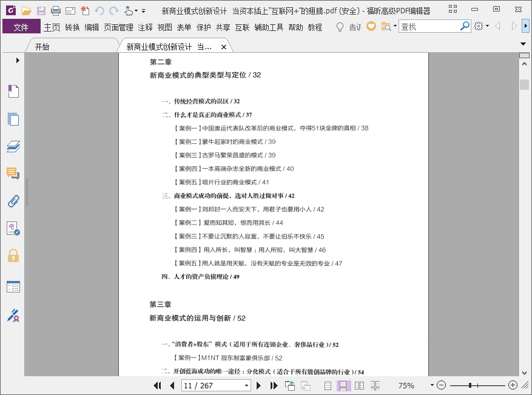Click the lightbulb tell-me icon
532x395 pixels.
(340, 27)
